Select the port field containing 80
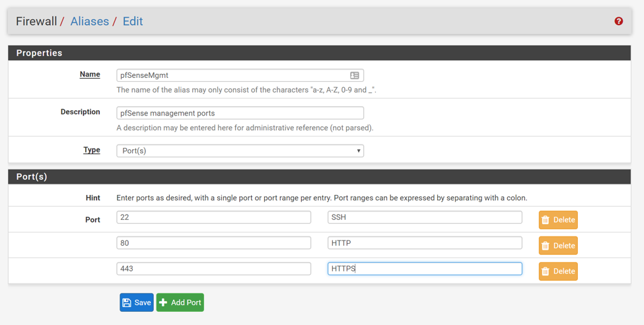 coord(213,243)
